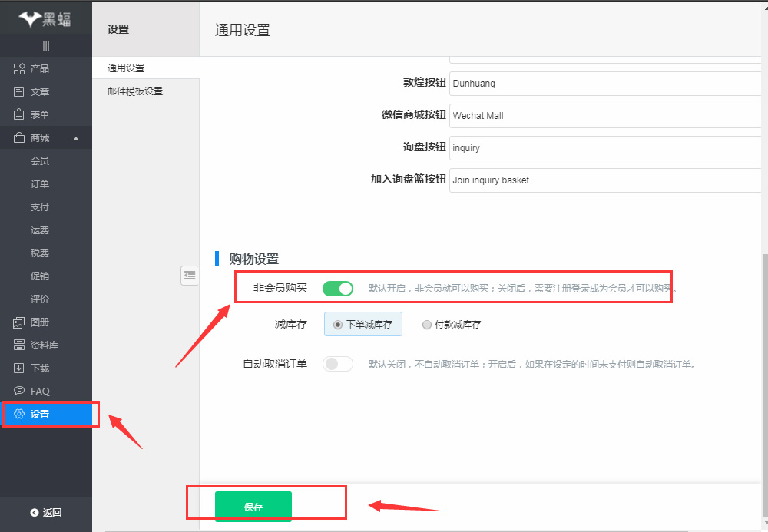Image resolution: width=768 pixels, height=532 pixels.
Task: Select the 付款减库存 radio option
Action: (x=427, y=325)
